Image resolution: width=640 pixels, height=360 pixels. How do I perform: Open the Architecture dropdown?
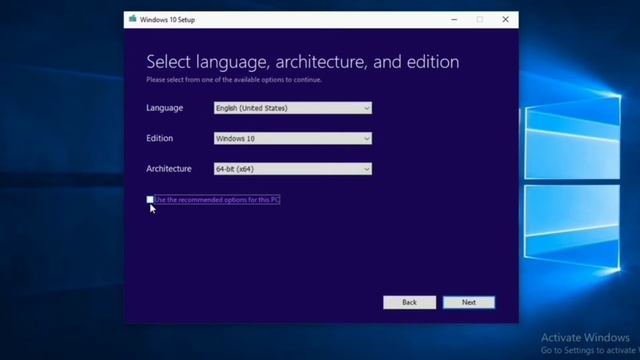[293, 169]
